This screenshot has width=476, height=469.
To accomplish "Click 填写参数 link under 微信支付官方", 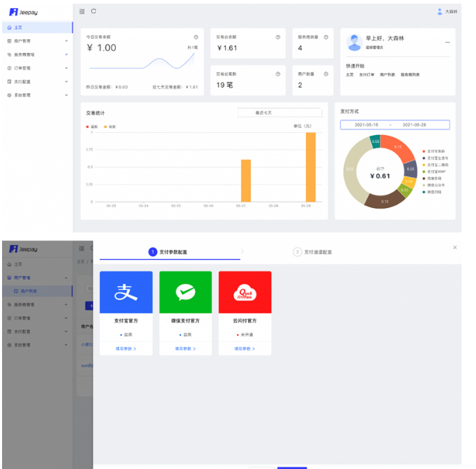I will (185, 348).
